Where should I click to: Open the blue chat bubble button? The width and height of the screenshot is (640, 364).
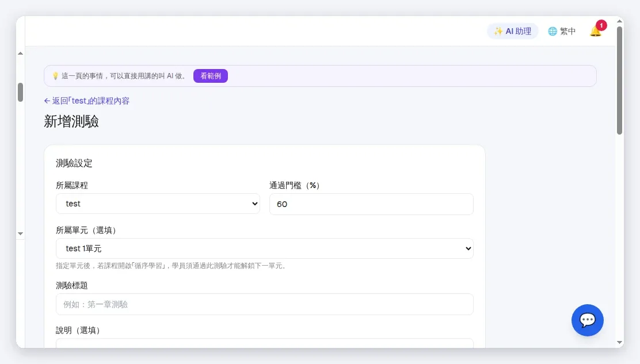[588, 320]
